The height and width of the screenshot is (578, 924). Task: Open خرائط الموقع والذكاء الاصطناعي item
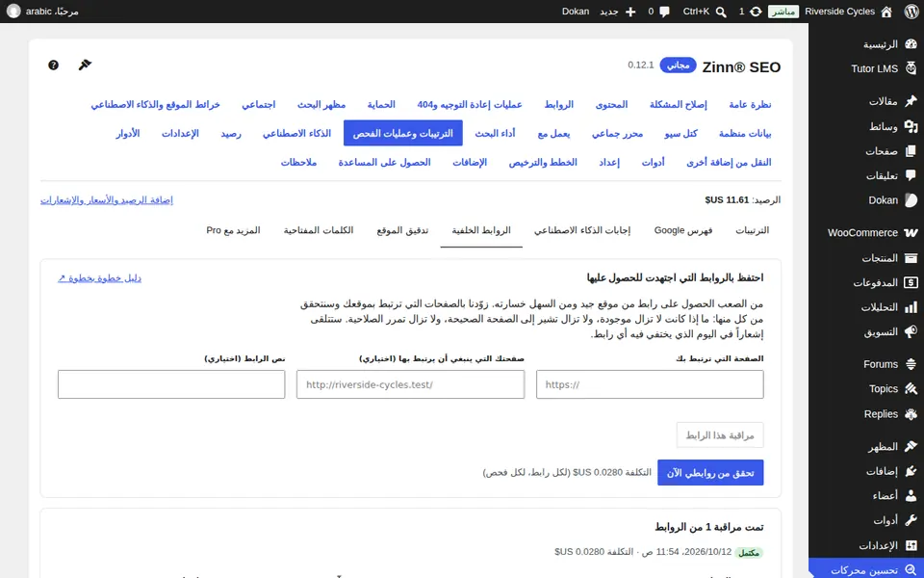click(155, 105)
